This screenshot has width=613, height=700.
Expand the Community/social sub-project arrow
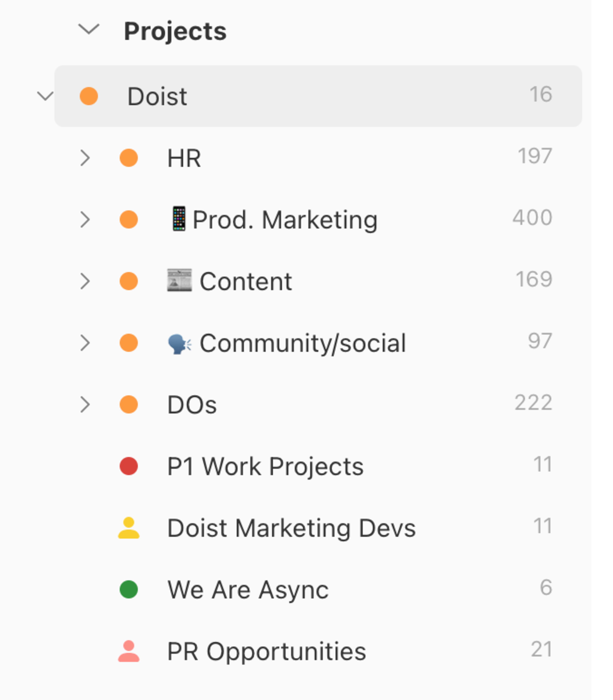coord(85,343)
